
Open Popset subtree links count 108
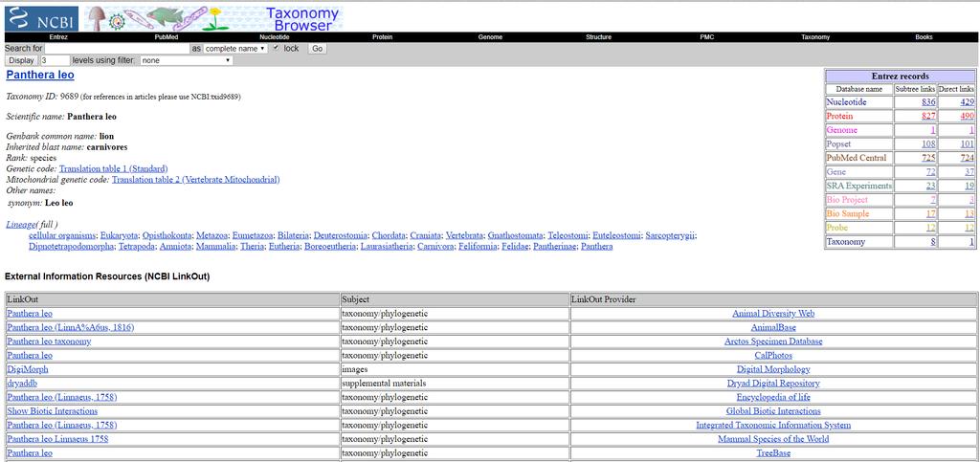coord(928,143)
